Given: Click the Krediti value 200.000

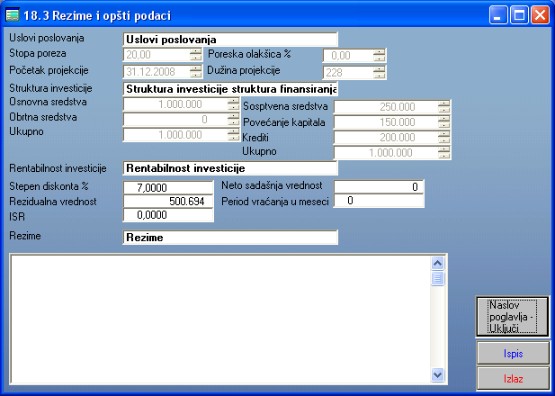Looking at the screenshot, I should click(397, 137).
